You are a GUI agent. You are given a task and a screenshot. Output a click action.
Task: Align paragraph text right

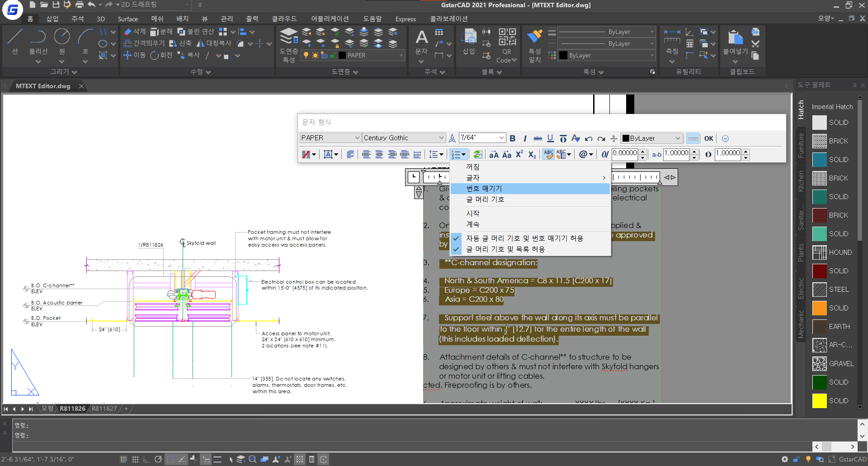[x=392, y=154]
